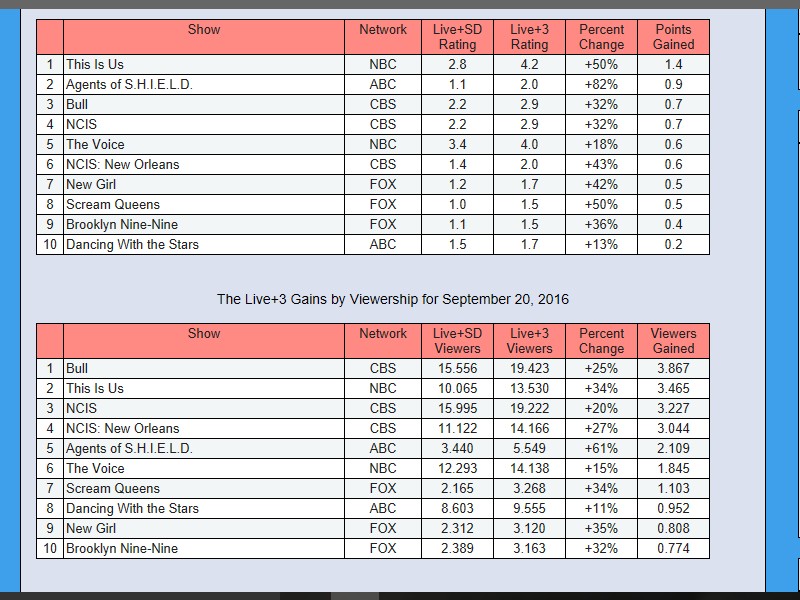Click the 3.867 viewers gained cell
This screenshot has width=800, height=600.
[x=673, y=368]
